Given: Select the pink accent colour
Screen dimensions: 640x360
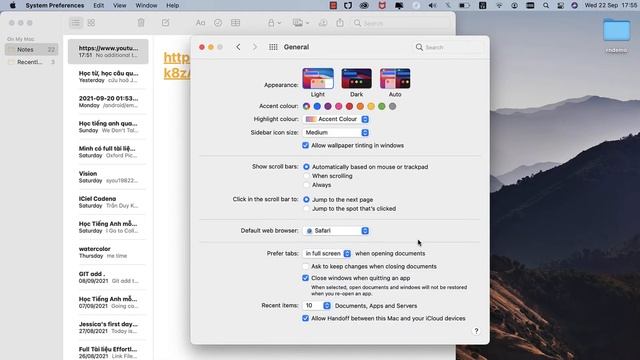Looking at the screenshot, I should point(339,106).
